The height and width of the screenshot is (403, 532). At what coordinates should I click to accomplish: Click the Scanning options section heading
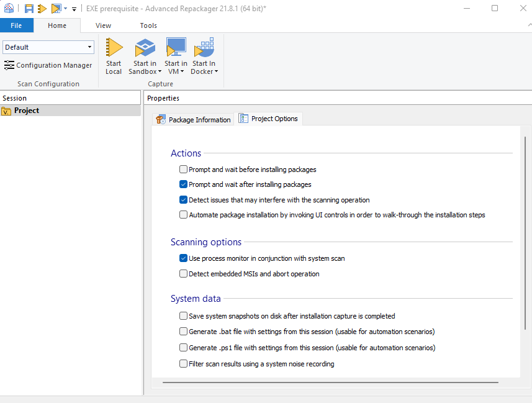pos(206,242)
